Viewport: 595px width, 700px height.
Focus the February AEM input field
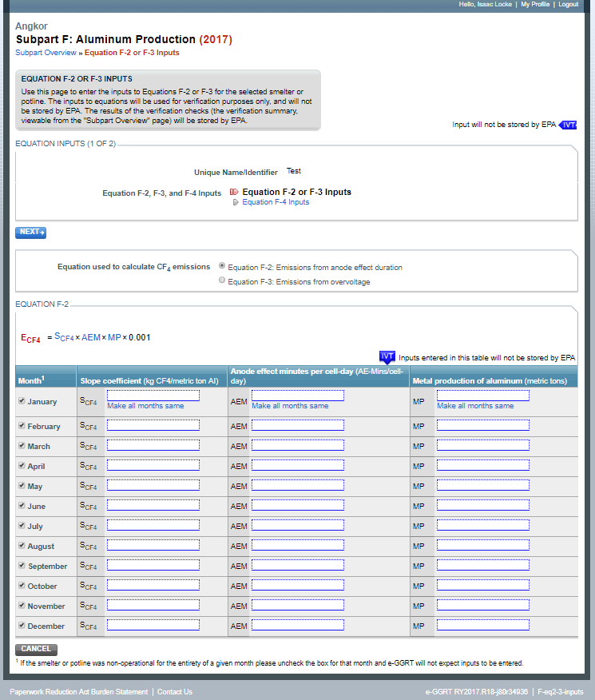coord(297,425)
